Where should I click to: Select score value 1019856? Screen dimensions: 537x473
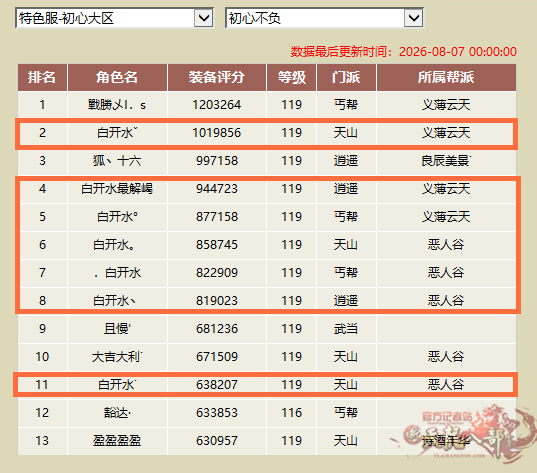217,133
